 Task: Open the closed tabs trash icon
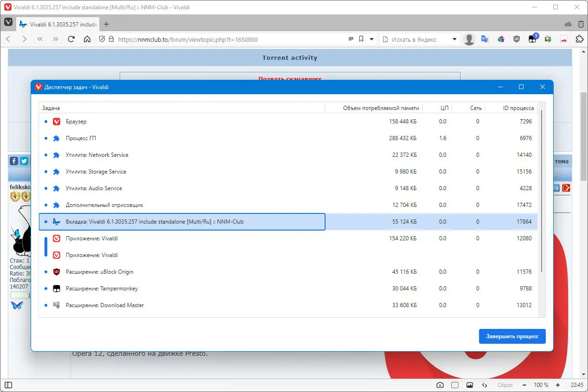tap(581, 24)
